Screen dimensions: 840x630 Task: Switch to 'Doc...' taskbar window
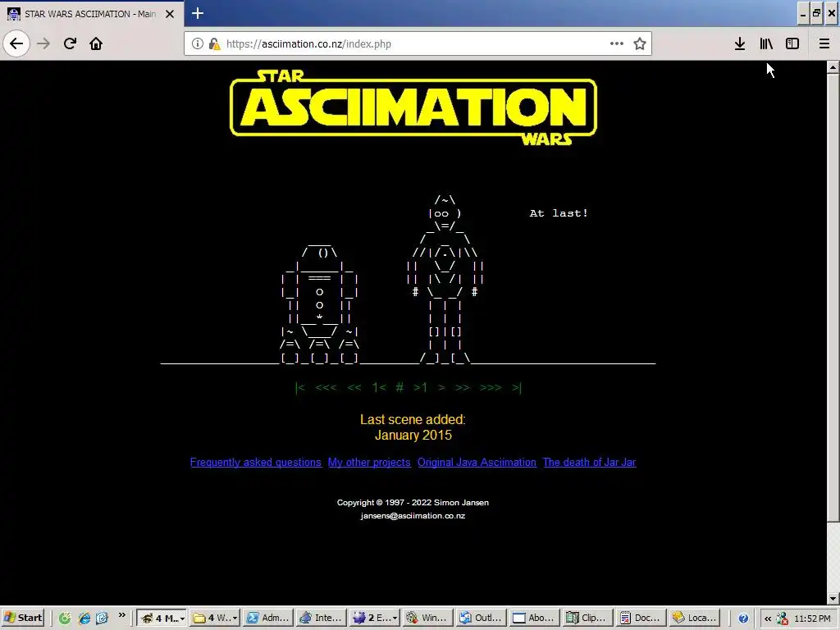pos(641,618)
